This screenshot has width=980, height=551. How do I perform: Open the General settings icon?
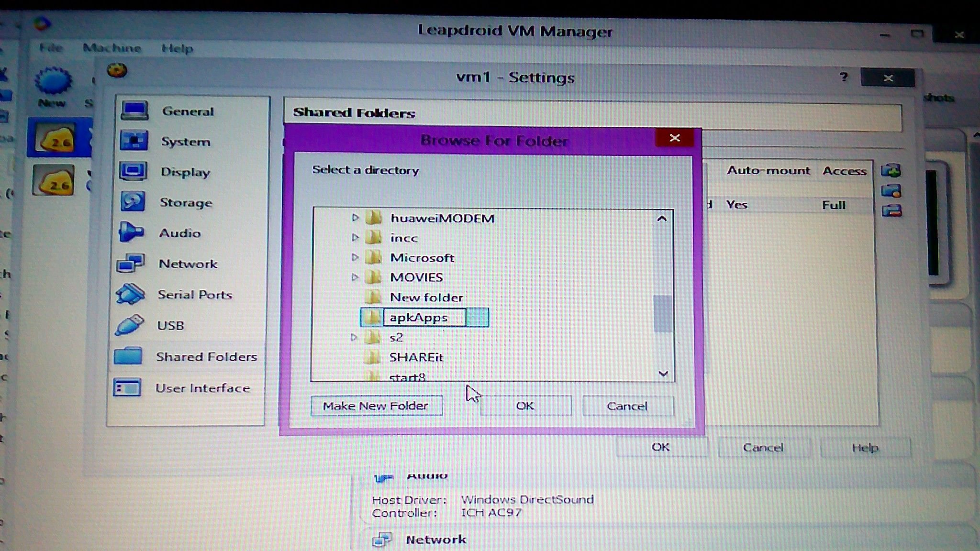134,110
